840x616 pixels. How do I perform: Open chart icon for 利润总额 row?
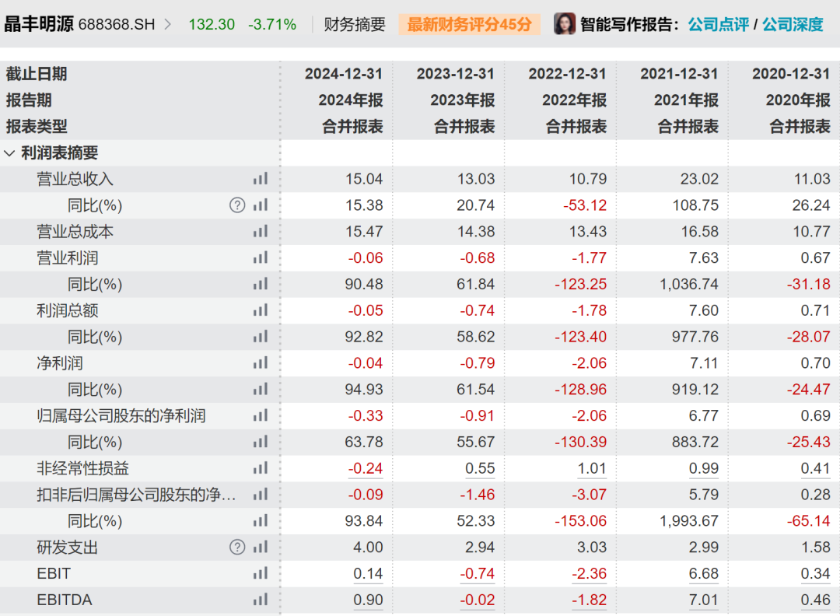coord(261,310)
